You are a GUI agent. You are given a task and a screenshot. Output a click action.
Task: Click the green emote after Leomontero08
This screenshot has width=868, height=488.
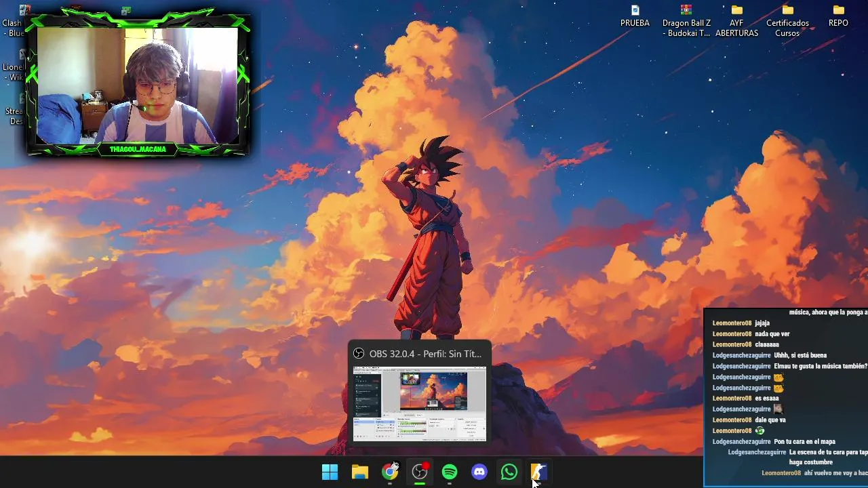pyautogui.click(x=759, y=430)
